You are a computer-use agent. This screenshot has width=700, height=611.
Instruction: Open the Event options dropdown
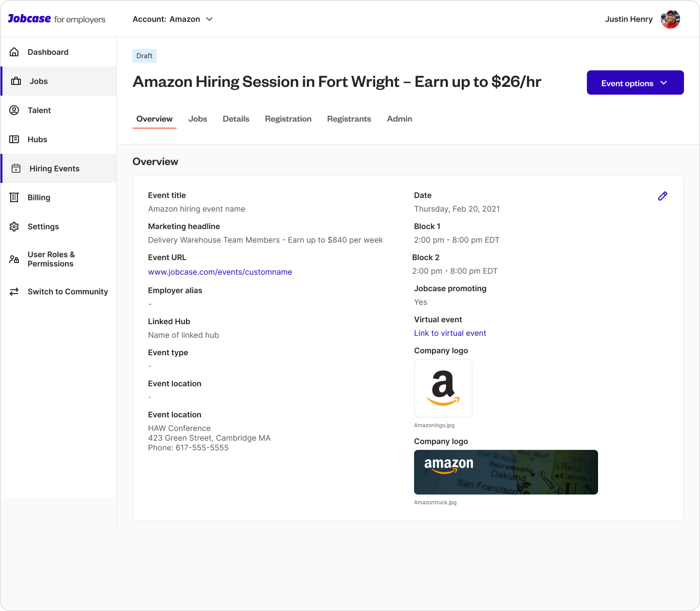(x=635, y=83)
